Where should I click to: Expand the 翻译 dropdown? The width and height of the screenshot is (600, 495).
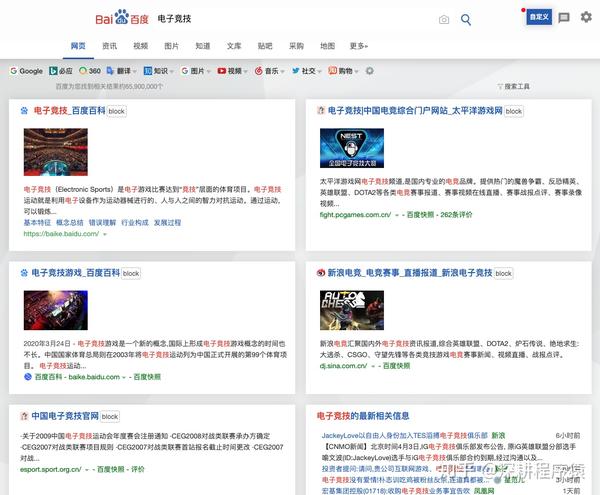click(x=121, y=71)
